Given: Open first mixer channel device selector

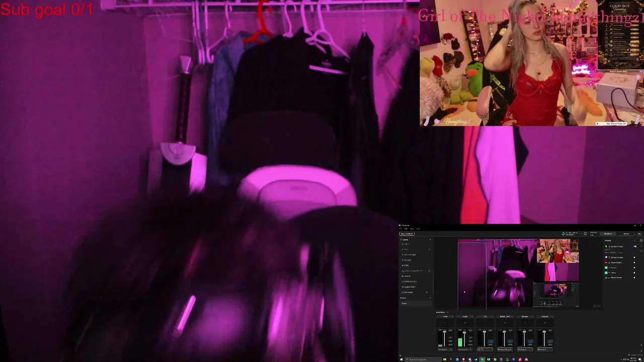Looking at the screenshot, I should (x=445, y=349).
